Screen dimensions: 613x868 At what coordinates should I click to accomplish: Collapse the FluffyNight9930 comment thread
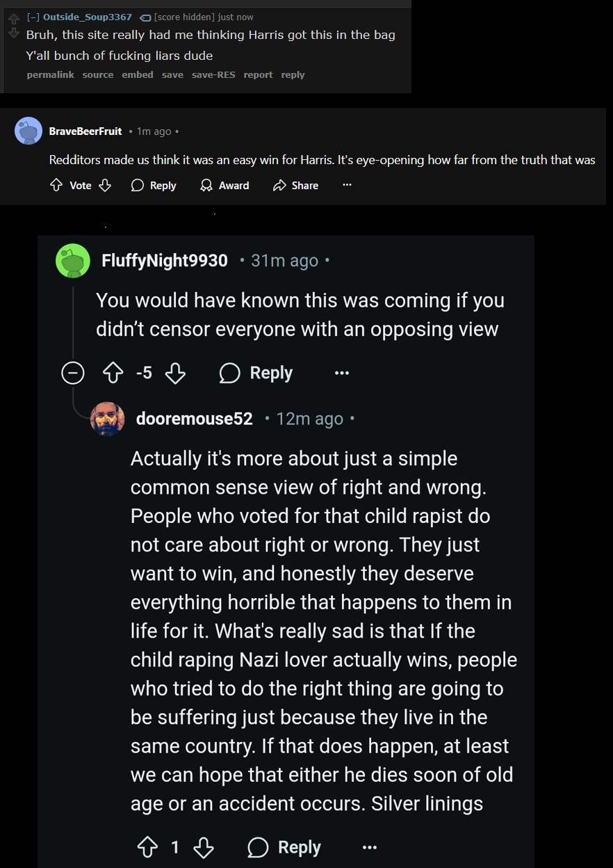(x=72, y=373)
